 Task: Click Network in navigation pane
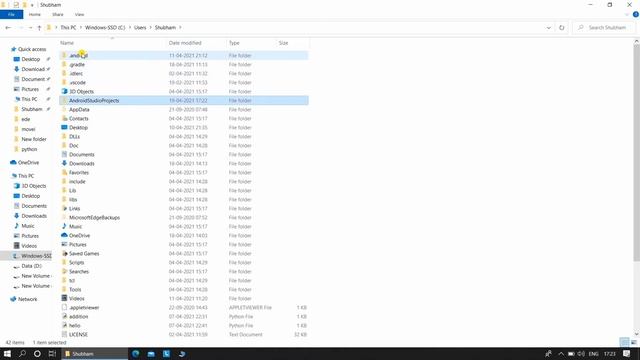[27, 299]
